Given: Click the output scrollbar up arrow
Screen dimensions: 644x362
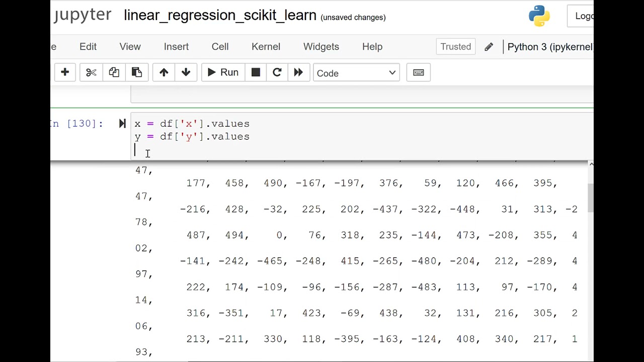Looking at the screenshot, I should pyautogui.click(x=591, y=164).
